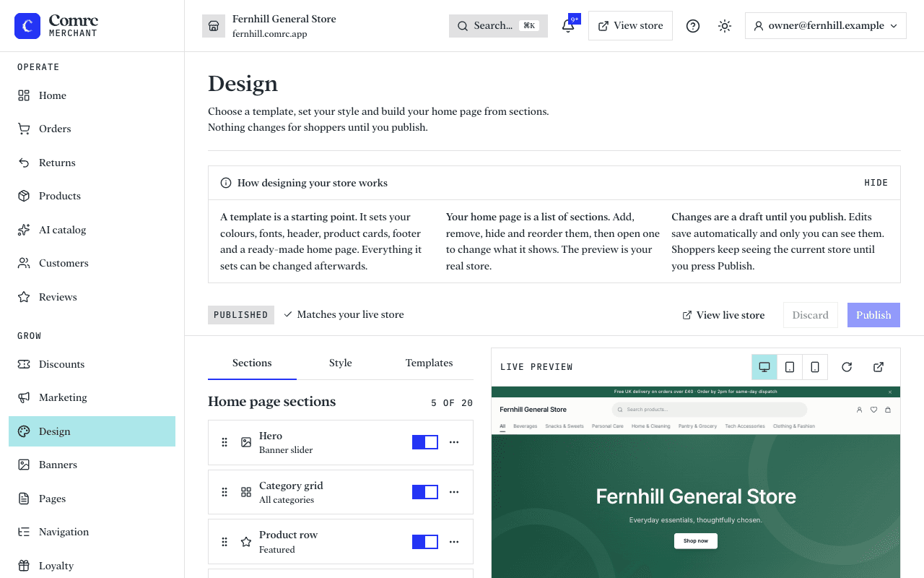Open Reviews in the sidebar
This screenshot has height=578, width=924.
coord(92,297)
